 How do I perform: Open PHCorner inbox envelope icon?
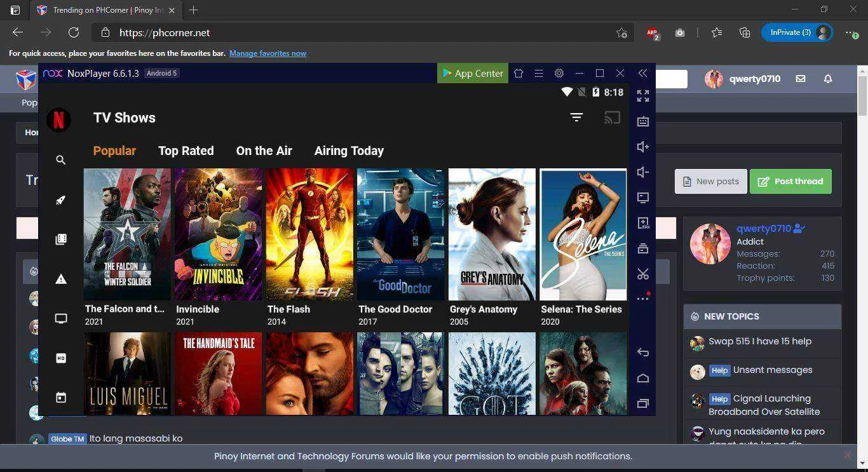pyautogui.click(x=801, y=79)
